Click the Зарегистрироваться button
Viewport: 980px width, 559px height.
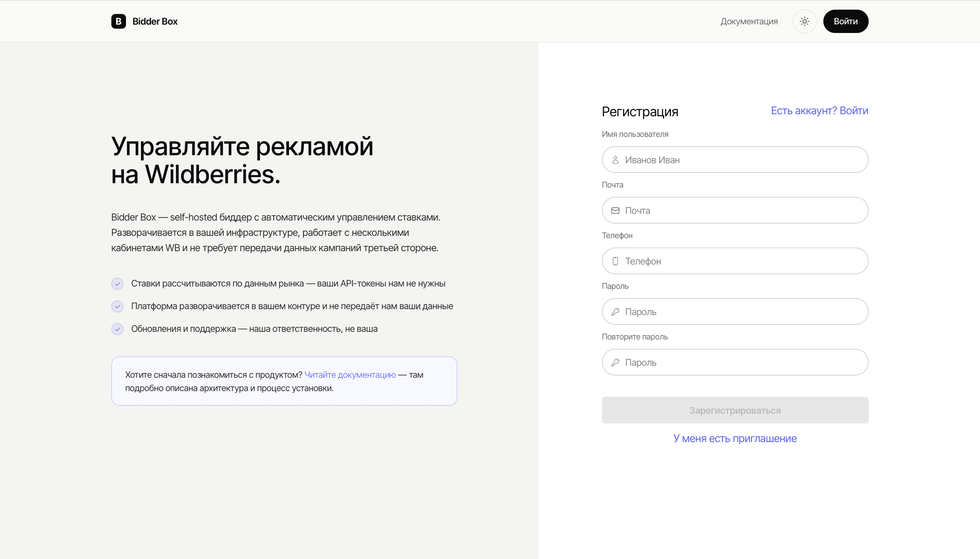735,410
